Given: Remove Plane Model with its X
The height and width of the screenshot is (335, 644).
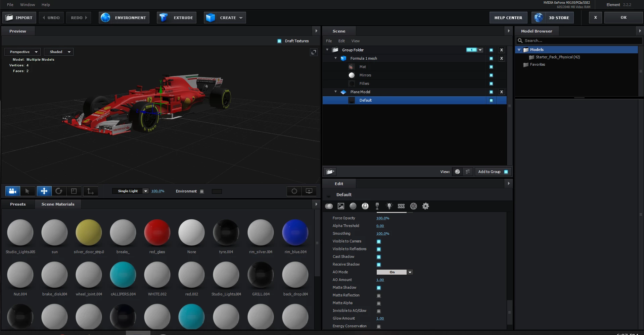Looking at the screenshot, I should tap(502, 92).
